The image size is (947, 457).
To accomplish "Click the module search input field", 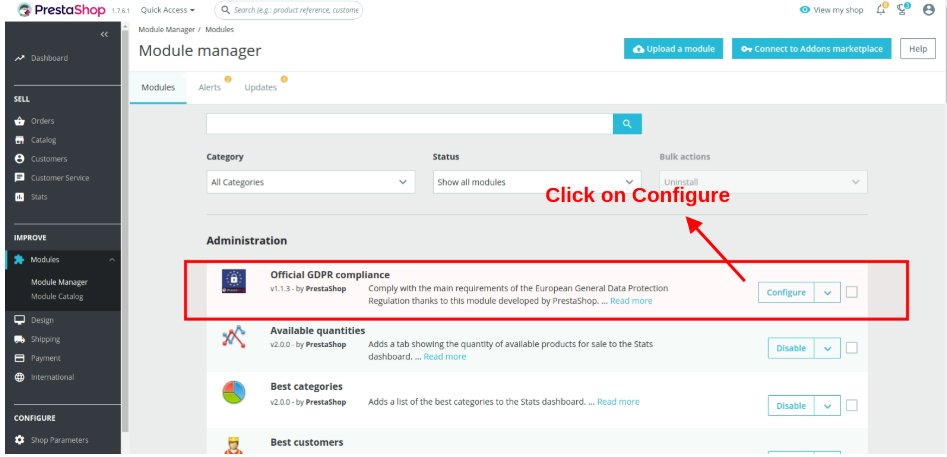I will pos(409,124).
